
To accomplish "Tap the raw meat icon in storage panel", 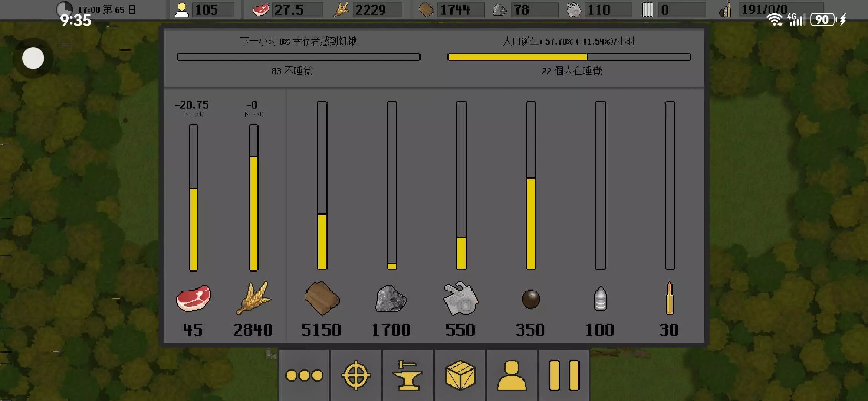I will tap(193, 299).
